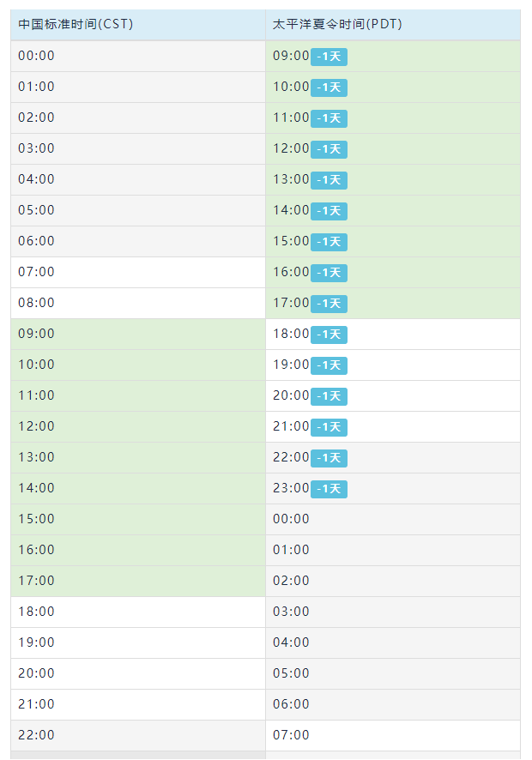Click the -1天 badge beside 12:00 PDT
Image resolution: width=532 pixels, height=760 pixels.
point(329,149)
